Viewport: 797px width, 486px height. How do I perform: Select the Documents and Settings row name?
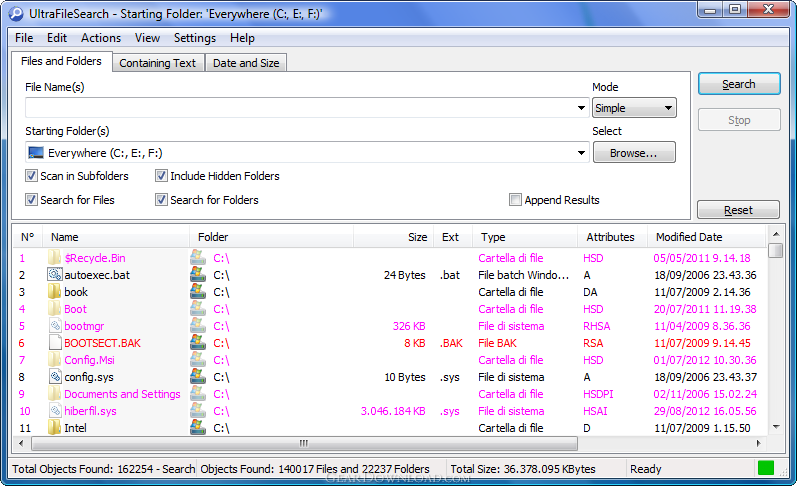click(x=122, y=394)
